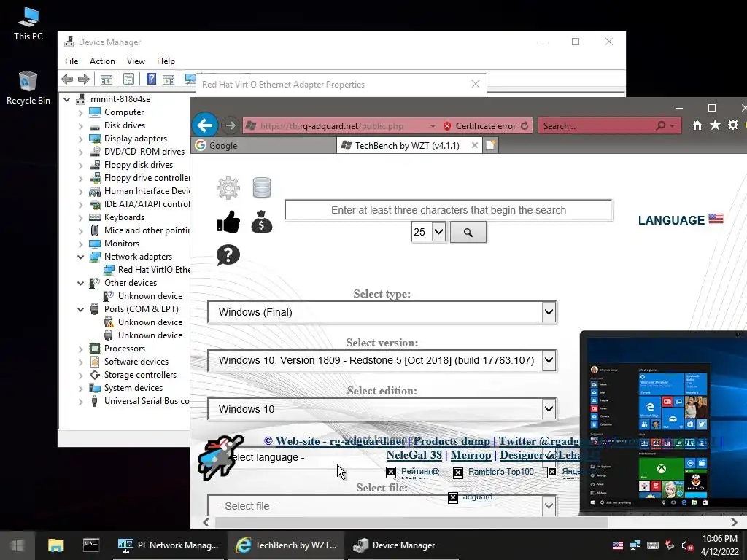747x560 pixels.
Task: Click the money bag donate icon
Action: click(262, 222)
